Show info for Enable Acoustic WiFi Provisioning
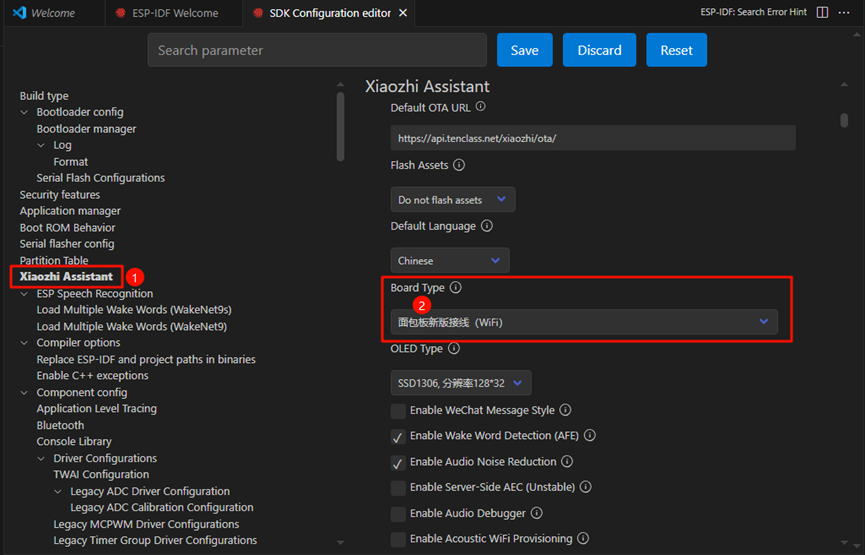 click(583, 538)
